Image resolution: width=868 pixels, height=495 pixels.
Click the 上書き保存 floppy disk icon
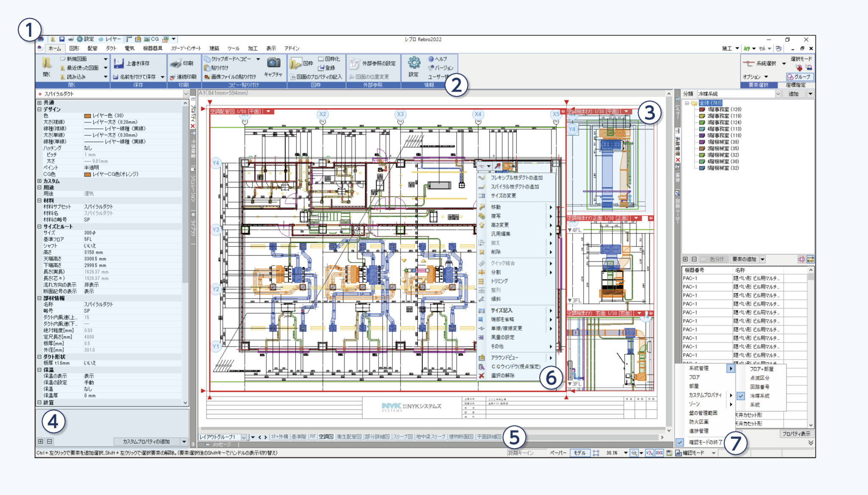119,64
